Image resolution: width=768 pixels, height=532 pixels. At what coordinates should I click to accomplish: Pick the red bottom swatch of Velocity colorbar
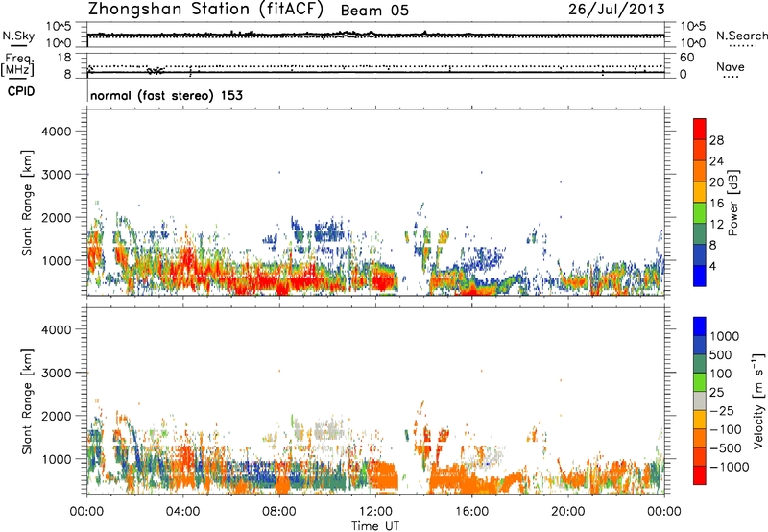(x=700, y=475)
